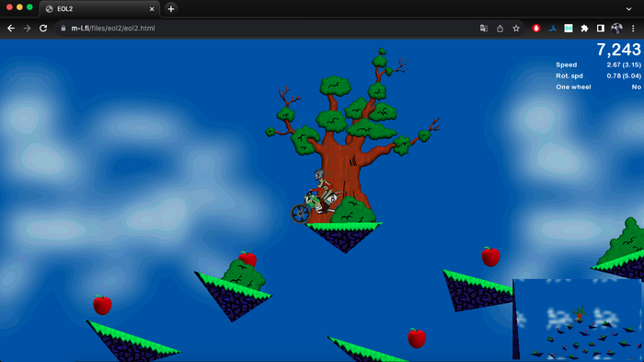
Task: Open the Chrome three-dot menu
Action: tap(633, 29)
